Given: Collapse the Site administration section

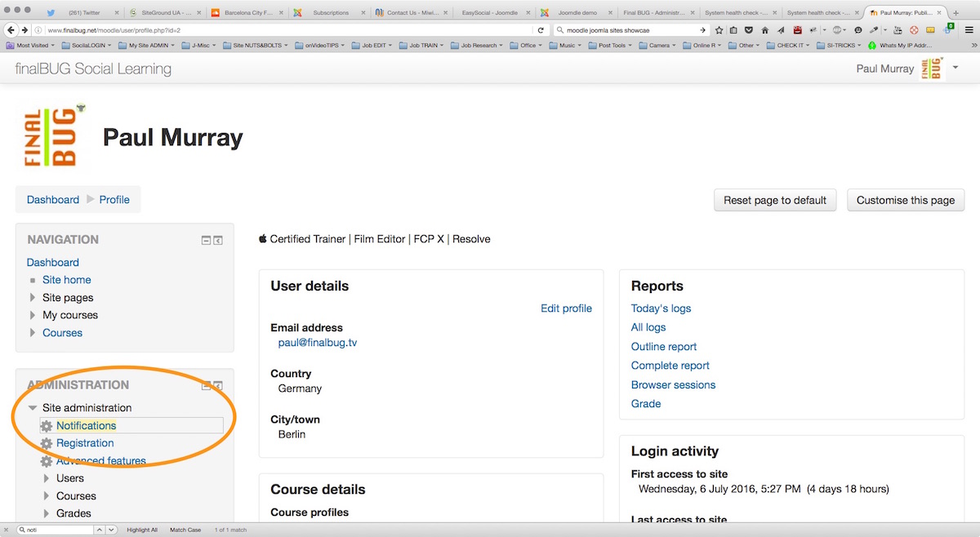Looking at the screenshot, I should pos(33,408).
